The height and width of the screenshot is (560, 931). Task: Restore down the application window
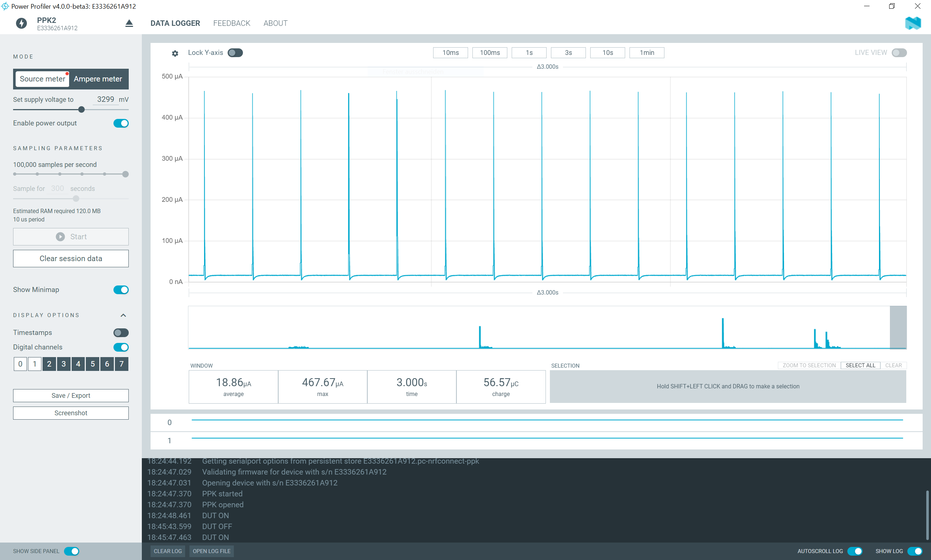892,6
